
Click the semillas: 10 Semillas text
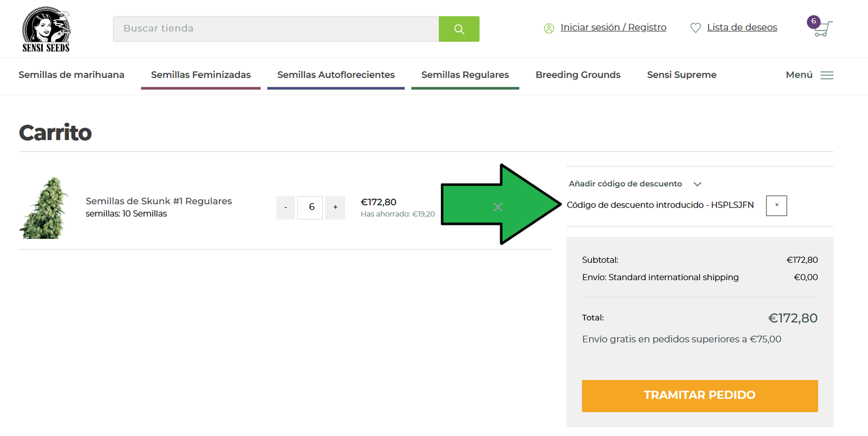126,213
